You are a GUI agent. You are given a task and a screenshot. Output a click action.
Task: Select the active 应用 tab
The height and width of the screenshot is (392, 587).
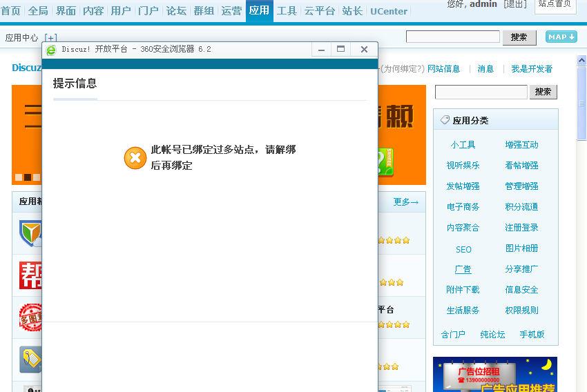tap(260, 10)
